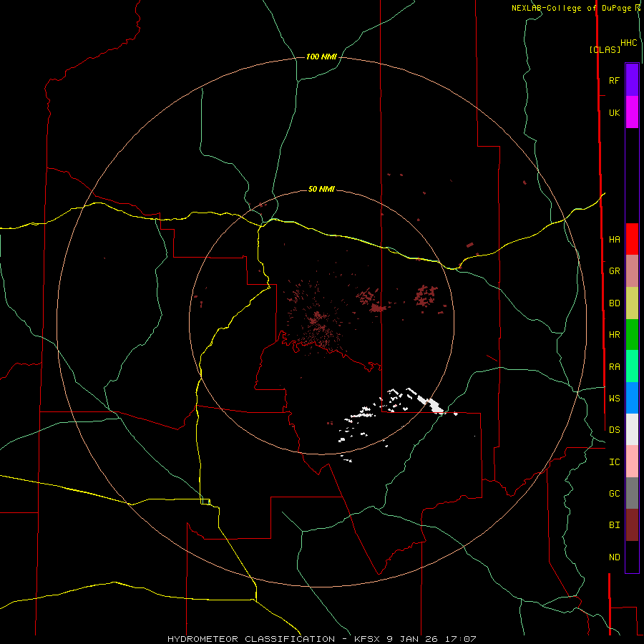The width and height of the screenshot is (644, 644).
Task: Click the WS legend label
Action: pyautogui.click(x=614, y=399)
